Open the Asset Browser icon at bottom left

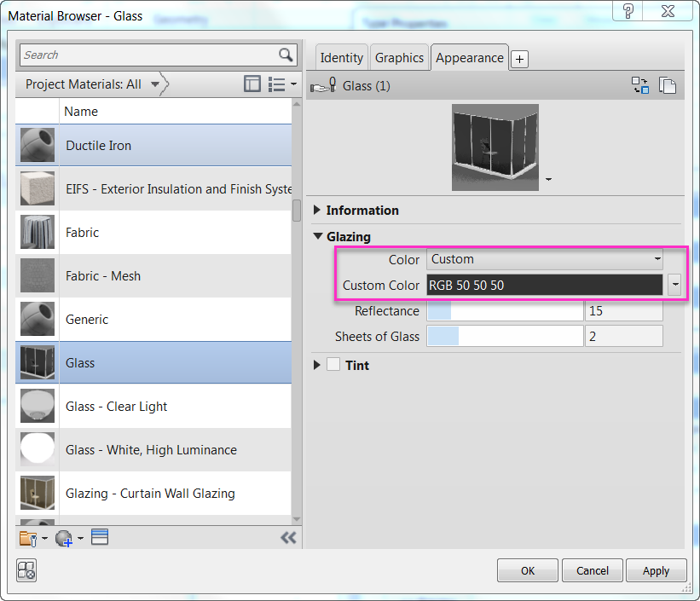point(26,571)
